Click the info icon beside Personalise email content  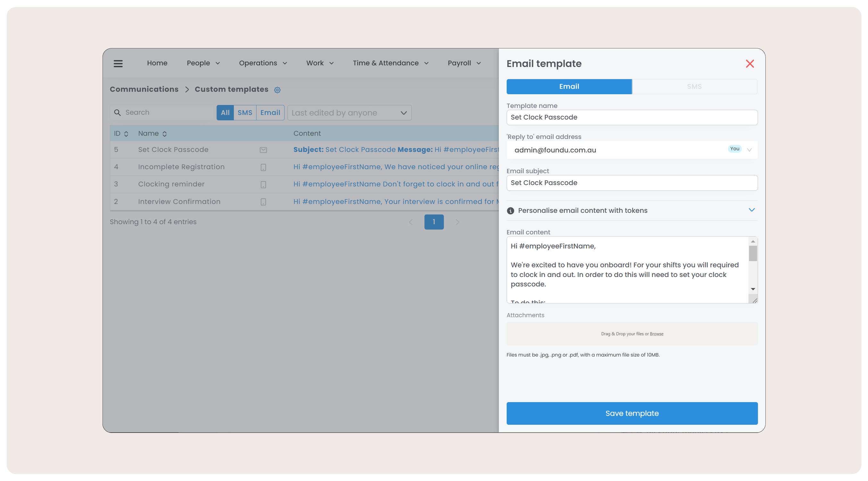[510, 211]
